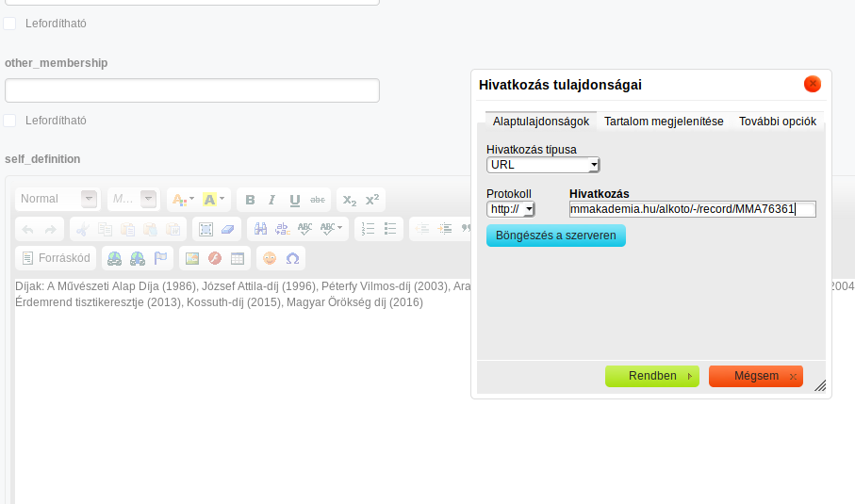
Task: Check Lefordítható above other_membership label
Action: pos(9,24)
